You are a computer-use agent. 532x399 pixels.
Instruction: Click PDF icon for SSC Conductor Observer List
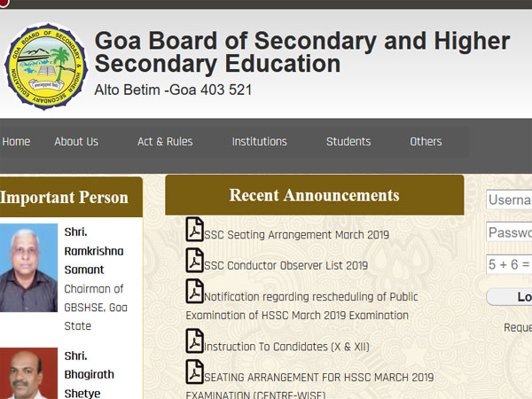pyautogui.click(x=194, y=261)
